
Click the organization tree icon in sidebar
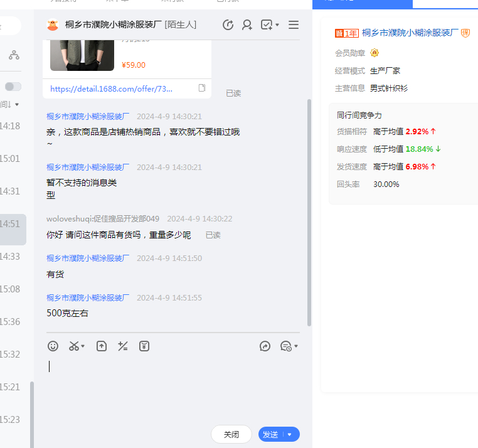click(14, 55)
